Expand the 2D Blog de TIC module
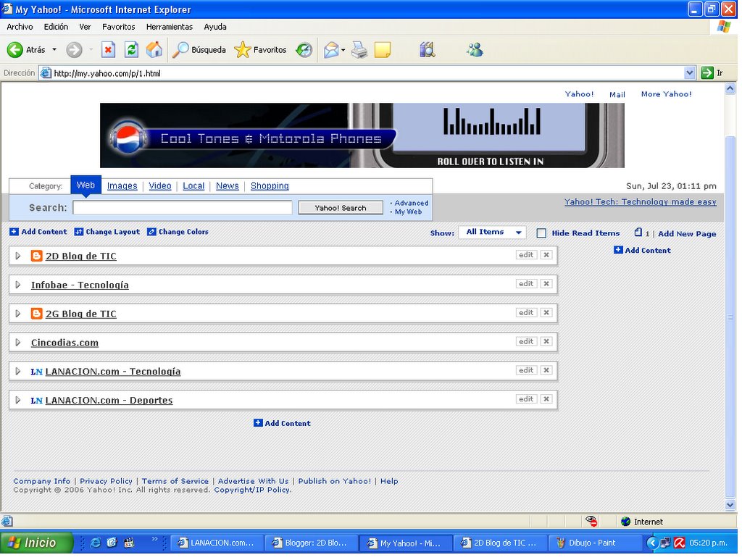The image size is (742, 560). (x=18, y=256)
